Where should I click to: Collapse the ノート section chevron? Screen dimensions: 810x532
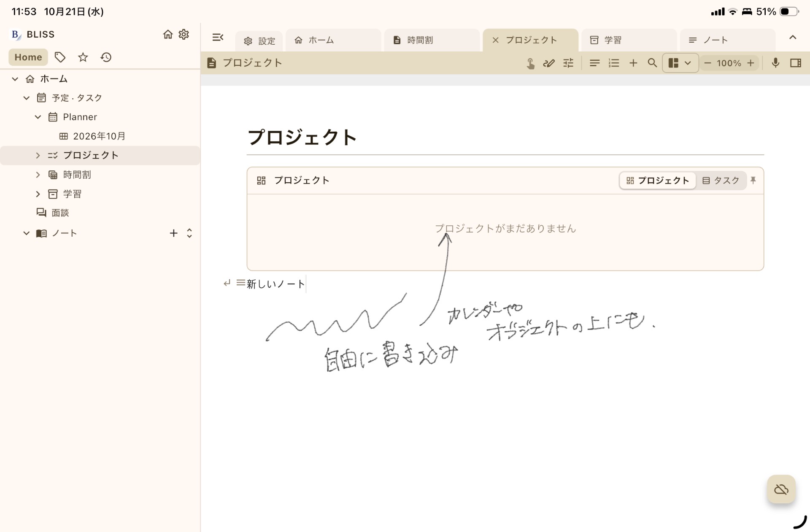[27, 233]
